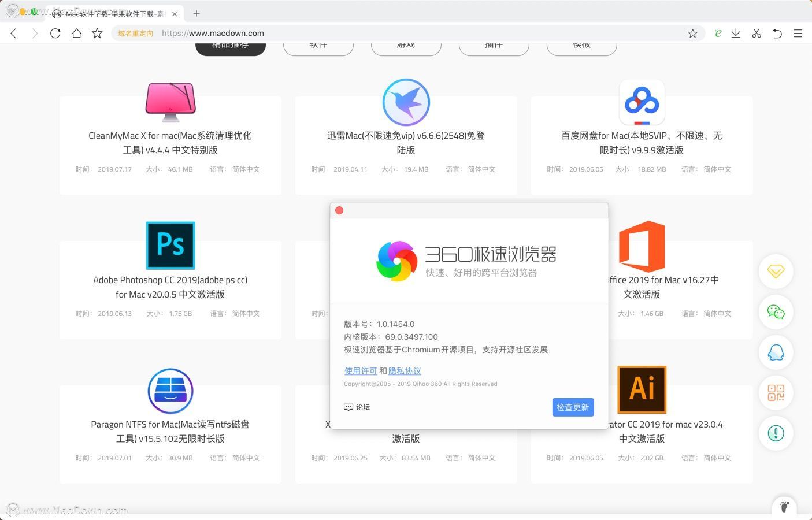Bookmark this page with the address bar star

[x=692, y=34]
